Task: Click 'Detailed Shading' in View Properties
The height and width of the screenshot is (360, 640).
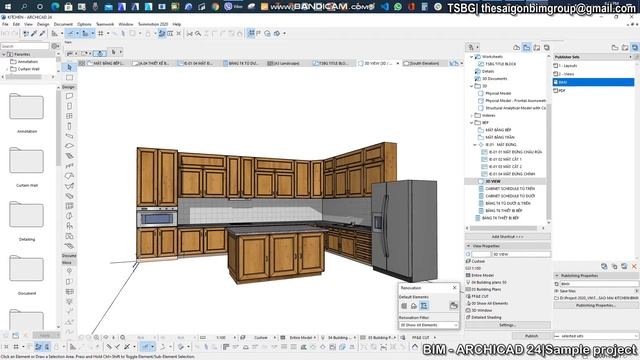Action: coord(486,317)
